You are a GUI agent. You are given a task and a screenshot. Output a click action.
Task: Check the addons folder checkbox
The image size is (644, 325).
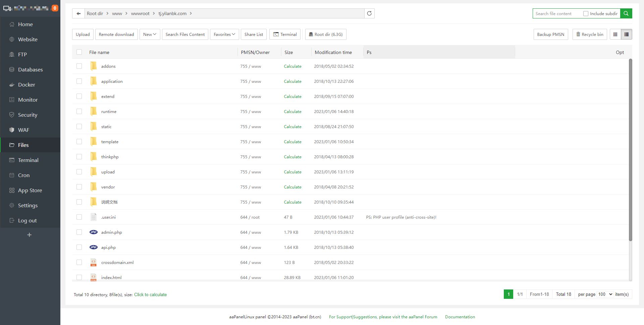pyautogui.click(x=79, y=66)
